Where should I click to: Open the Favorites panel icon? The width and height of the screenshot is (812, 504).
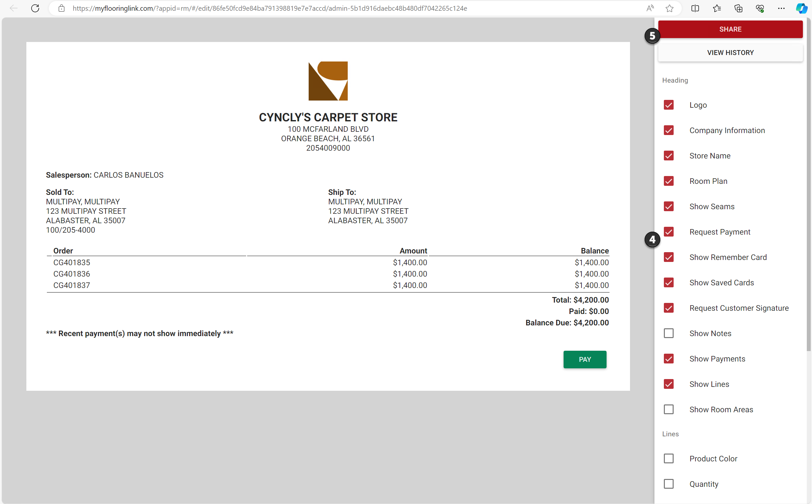717,8
